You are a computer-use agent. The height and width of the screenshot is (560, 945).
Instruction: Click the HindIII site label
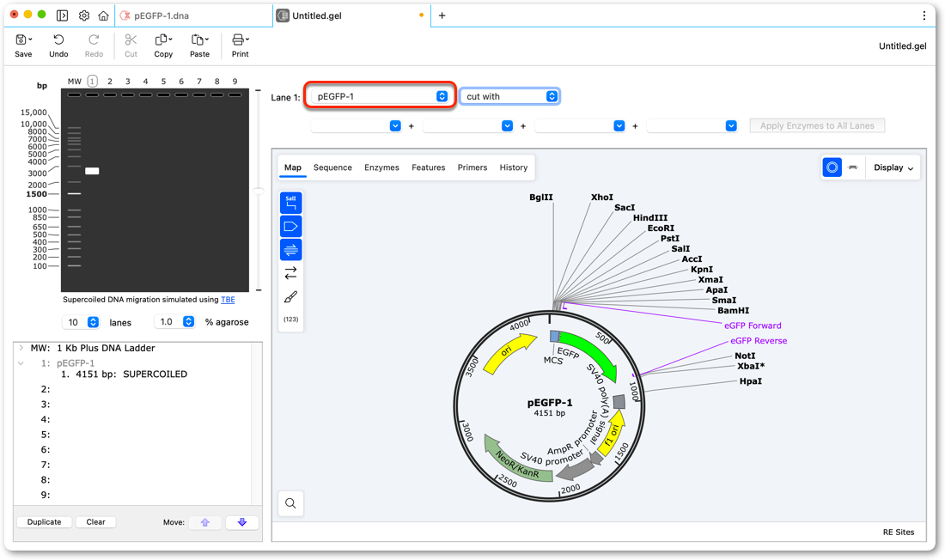pos(650,217)
